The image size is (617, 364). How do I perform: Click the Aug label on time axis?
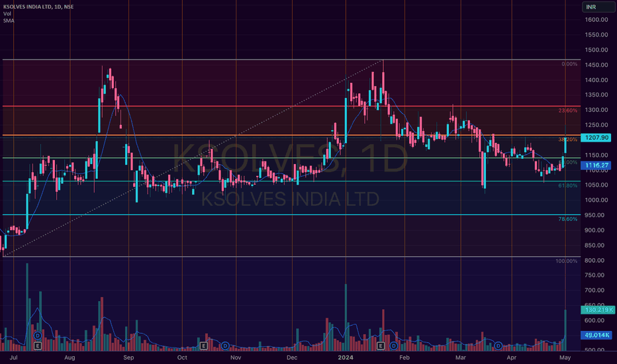point(70,357)
